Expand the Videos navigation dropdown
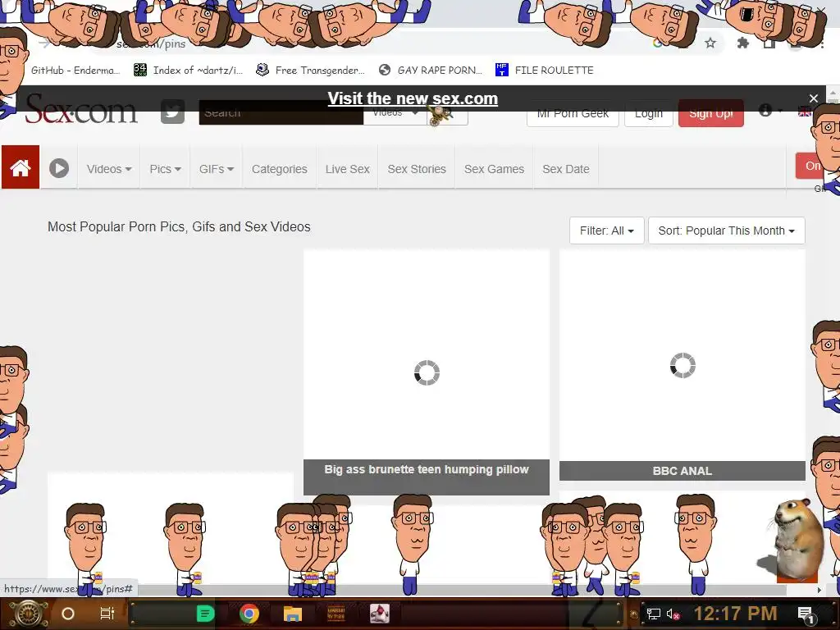The width and height of the screenshot is (840, 630). (x=109, y=169)
